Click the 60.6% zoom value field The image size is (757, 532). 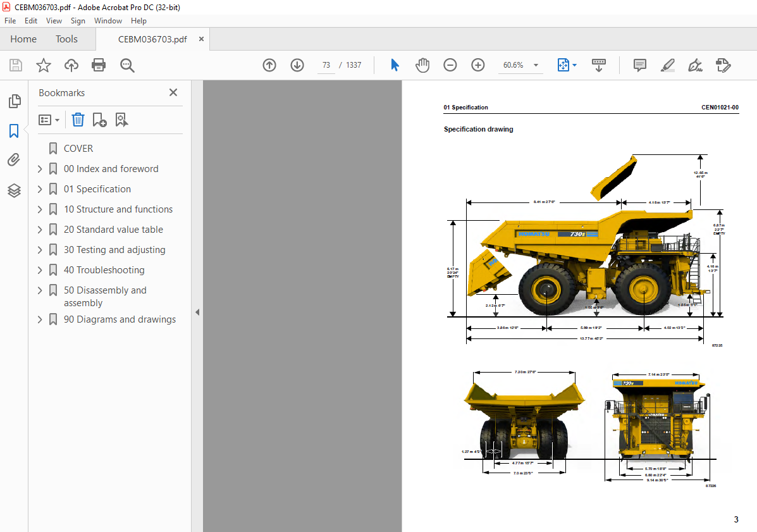click(513, 65)
